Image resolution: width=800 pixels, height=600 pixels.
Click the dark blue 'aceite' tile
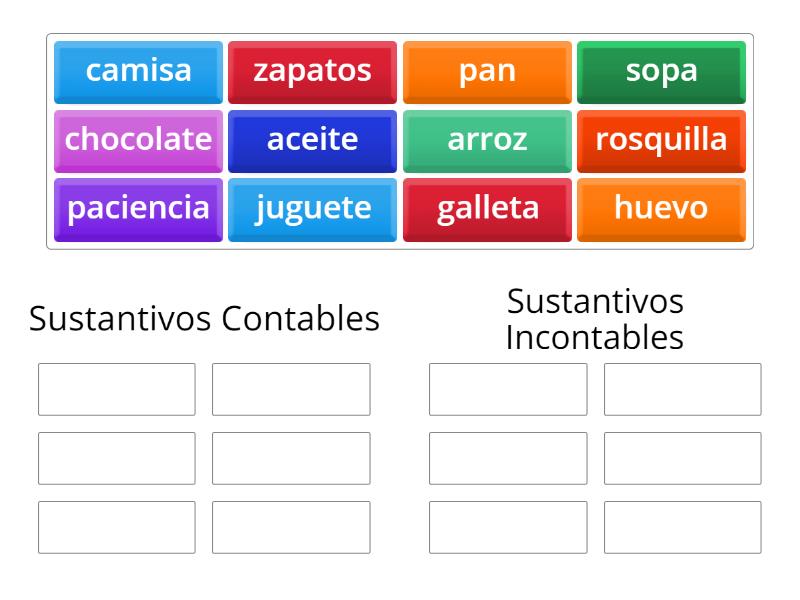pyautogui.click(x=312, y=140)
